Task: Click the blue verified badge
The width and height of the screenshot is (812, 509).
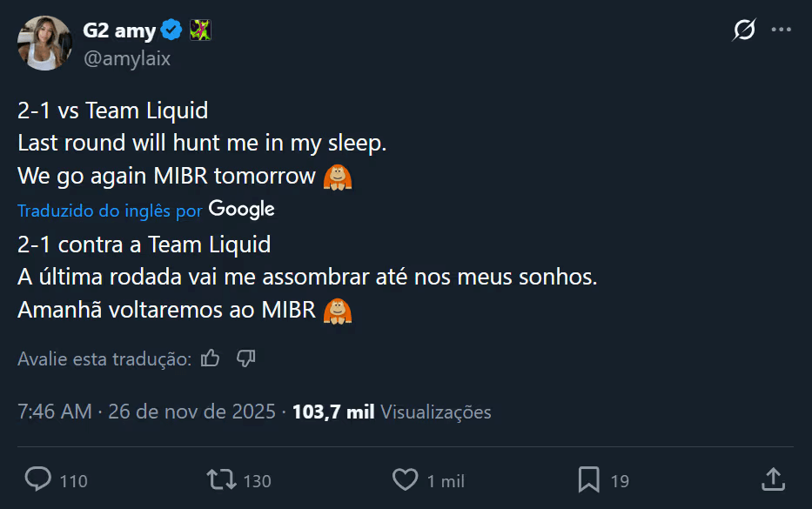Action: click(x=171, y=31)
